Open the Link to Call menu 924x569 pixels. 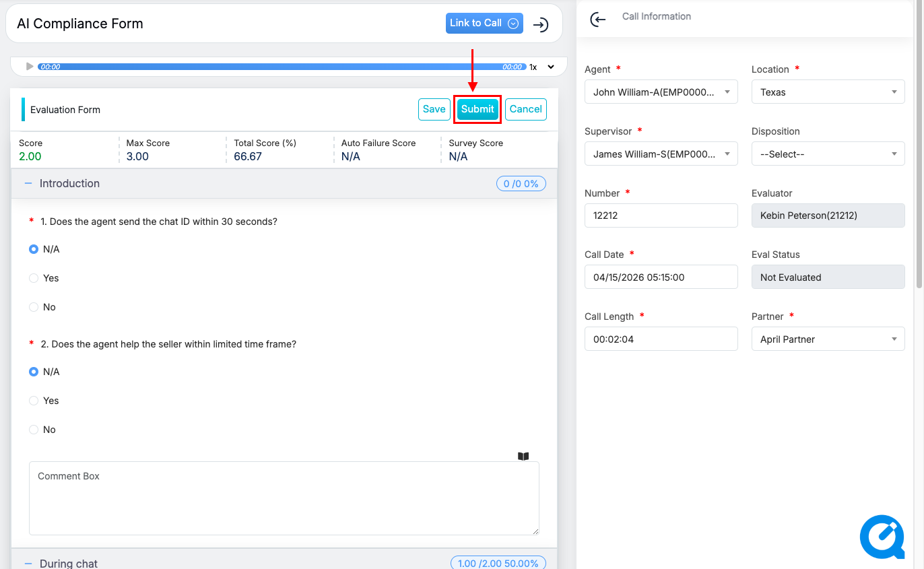pyautogui.click(x=484, y=23)
